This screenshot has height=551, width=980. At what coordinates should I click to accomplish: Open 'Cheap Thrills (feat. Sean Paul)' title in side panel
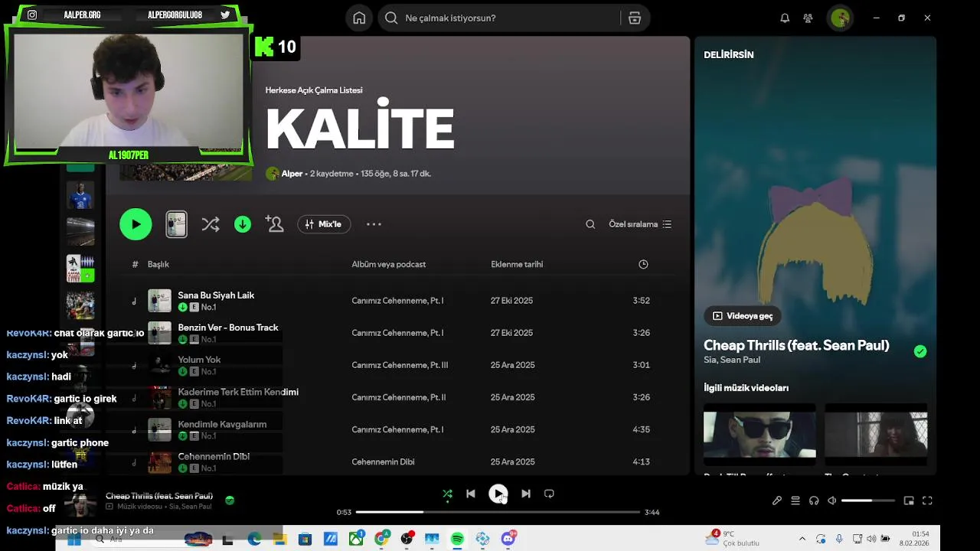click(x=796, y=345)
